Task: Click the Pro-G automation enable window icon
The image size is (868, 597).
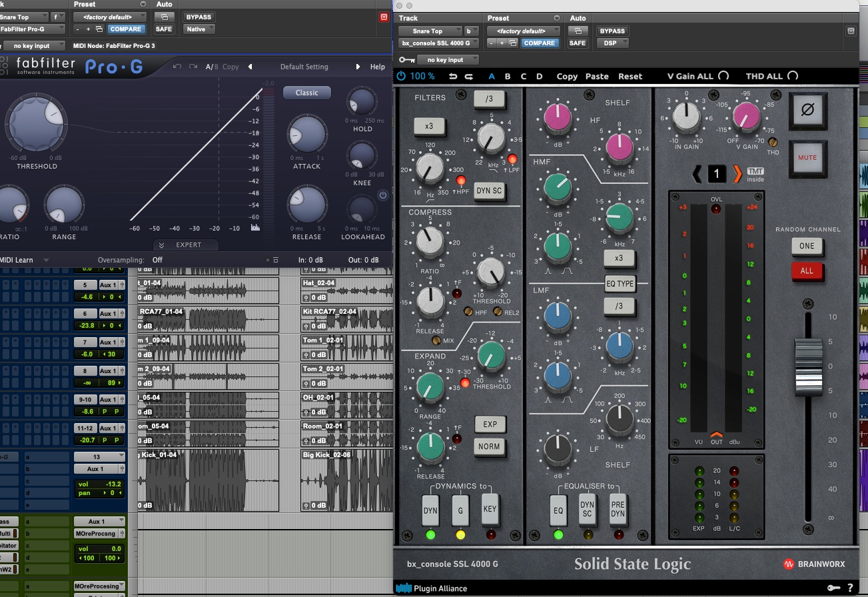Action: pyautogui.click(x=164, y=17)
